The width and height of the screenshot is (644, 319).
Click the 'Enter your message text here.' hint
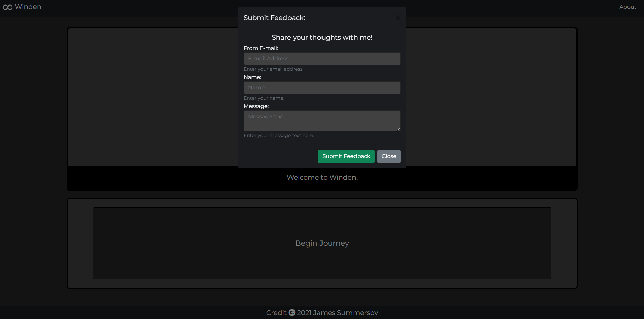279,135
